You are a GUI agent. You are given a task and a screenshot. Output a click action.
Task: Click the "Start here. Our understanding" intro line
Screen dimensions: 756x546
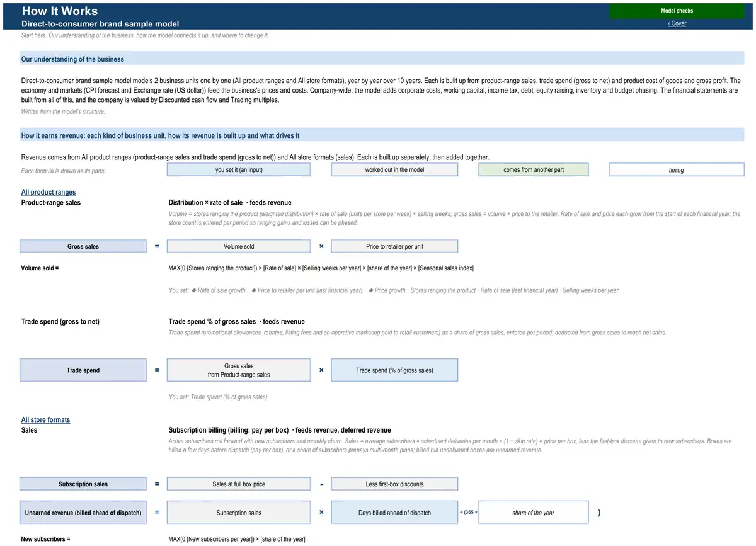coord(145,35)
